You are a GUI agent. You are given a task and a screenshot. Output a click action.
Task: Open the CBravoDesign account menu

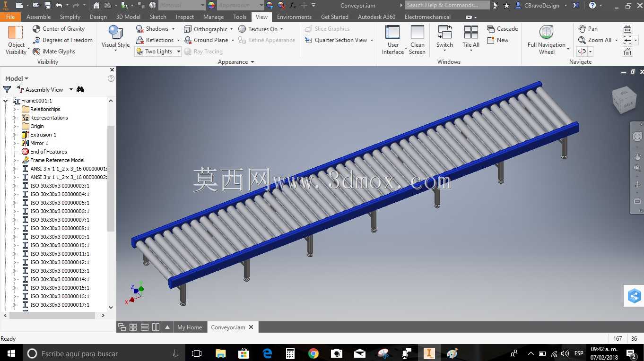coord(541,5)
